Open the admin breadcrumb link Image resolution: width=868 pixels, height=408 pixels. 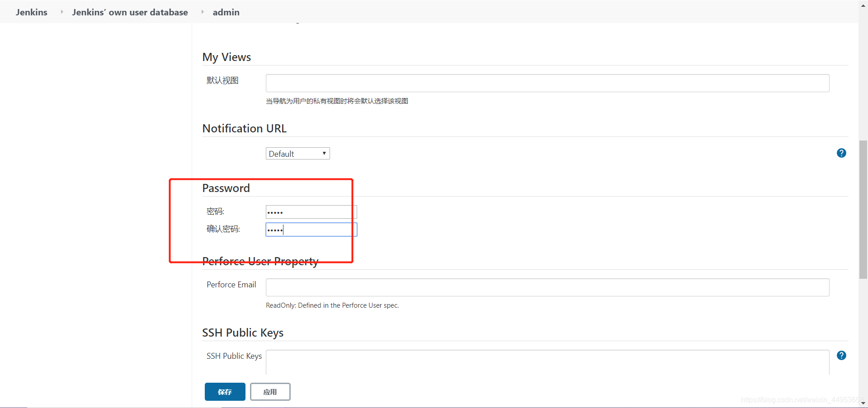pyautogui.click(x=226, y=12)
